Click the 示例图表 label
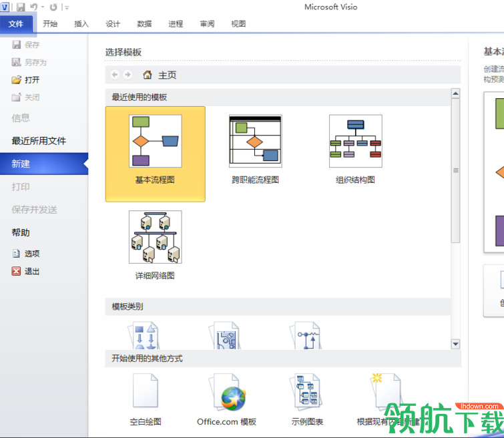 click(307, 421)
